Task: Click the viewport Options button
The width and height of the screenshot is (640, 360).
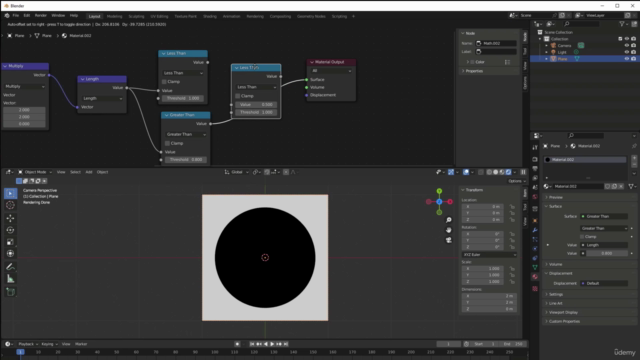Action: (x=516, y=181)
